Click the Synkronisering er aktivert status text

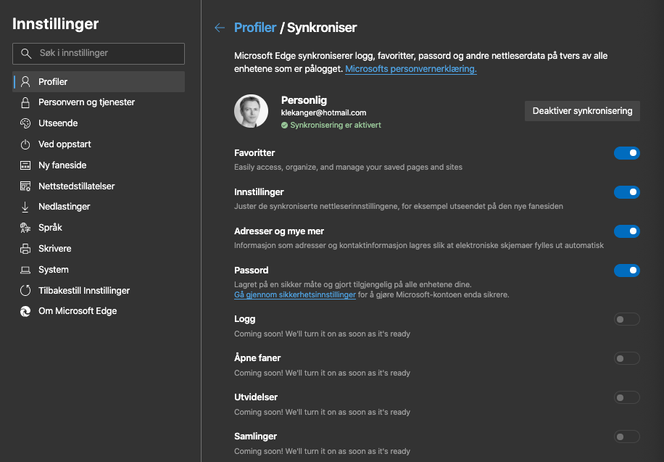click(x=335, y=125)
